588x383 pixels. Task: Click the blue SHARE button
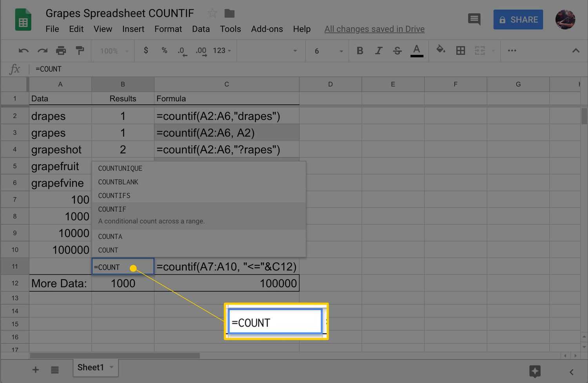point(518,20)
